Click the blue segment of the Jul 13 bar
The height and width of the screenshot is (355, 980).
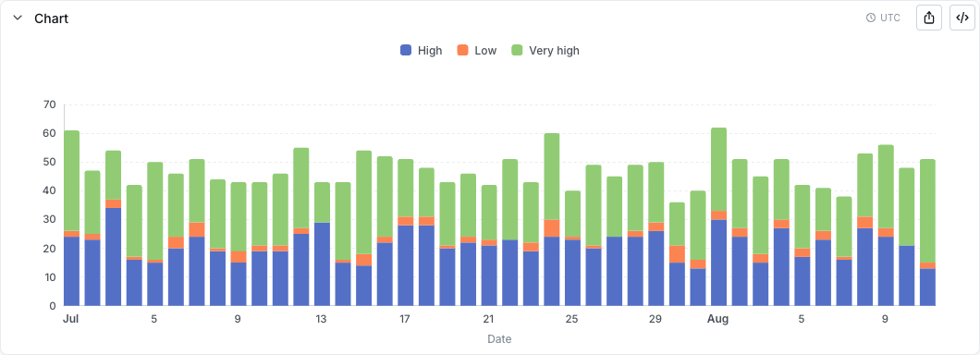click(322, 263)
